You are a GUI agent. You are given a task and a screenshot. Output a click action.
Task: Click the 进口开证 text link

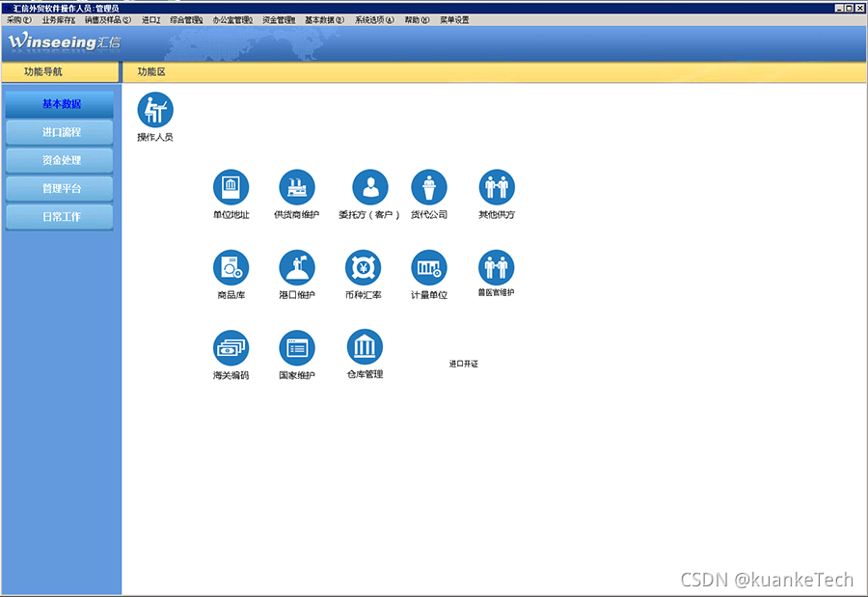point(463,364)
